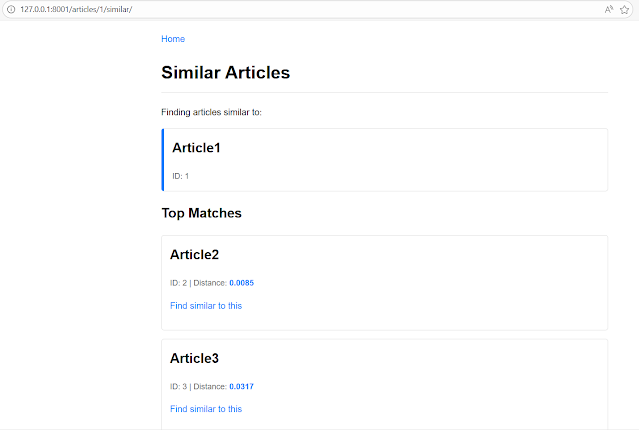The image size is (639, 430).
Task: Click the Read Aloud icon in address bar
Action: tap(609, 9)
